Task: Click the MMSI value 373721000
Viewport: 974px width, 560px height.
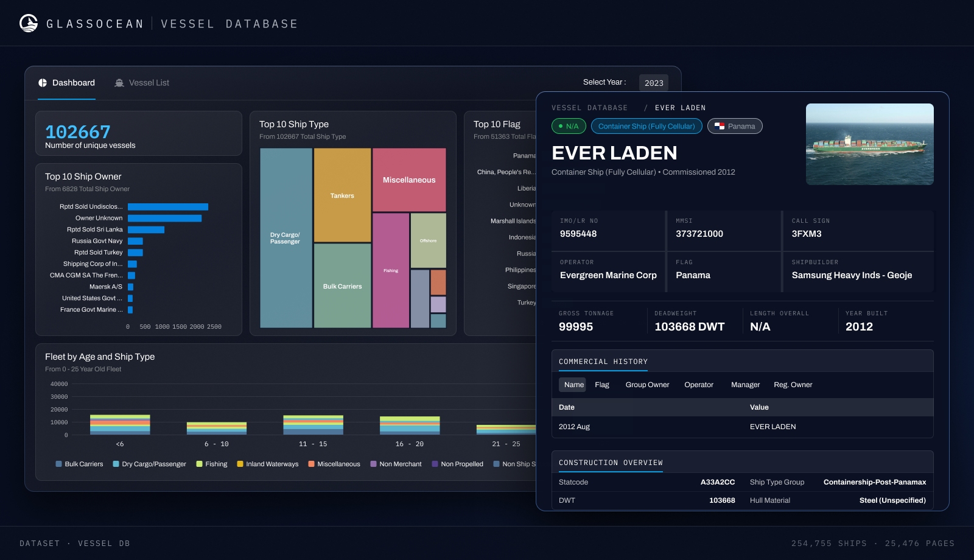Action: [699, 234]
